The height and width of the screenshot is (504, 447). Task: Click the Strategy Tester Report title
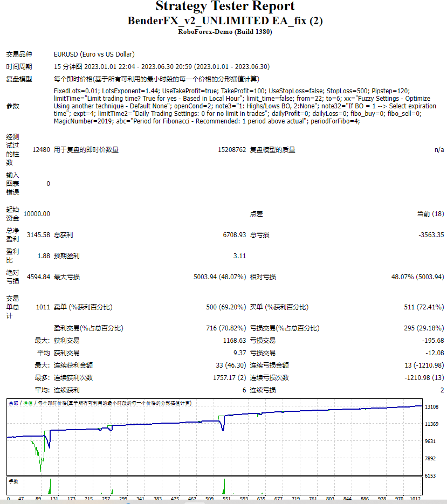pyautogui.click(x=225, y=6)
